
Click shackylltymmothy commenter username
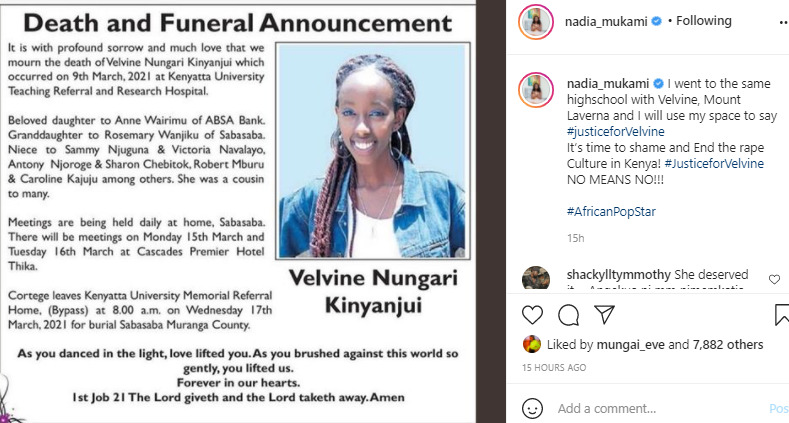618,275
